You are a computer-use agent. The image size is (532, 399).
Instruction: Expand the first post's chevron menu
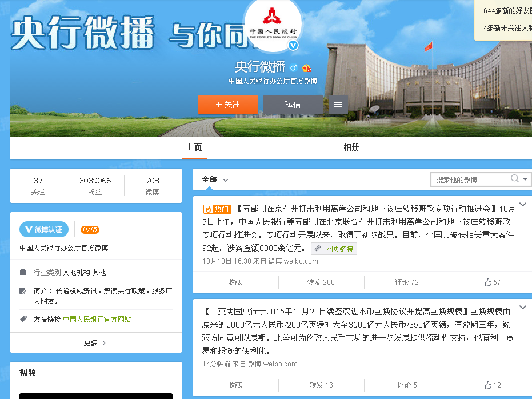coord(523,205)
